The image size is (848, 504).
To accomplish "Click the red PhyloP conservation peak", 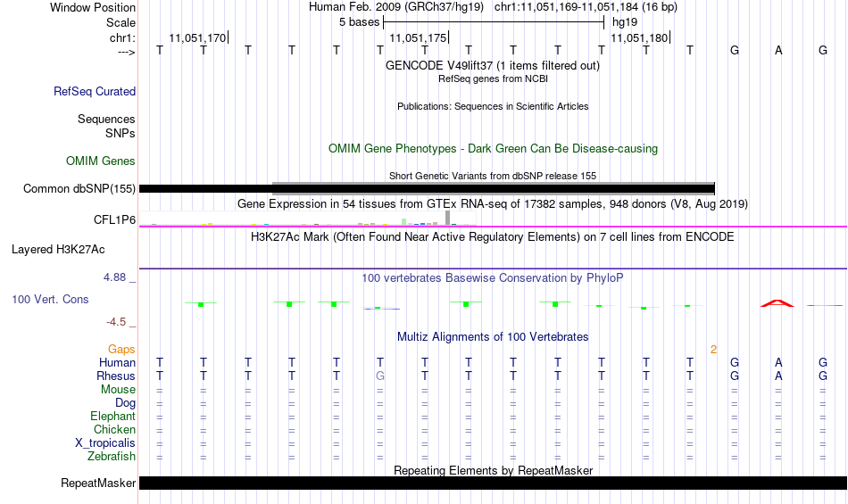I will (x=777, y=303).
